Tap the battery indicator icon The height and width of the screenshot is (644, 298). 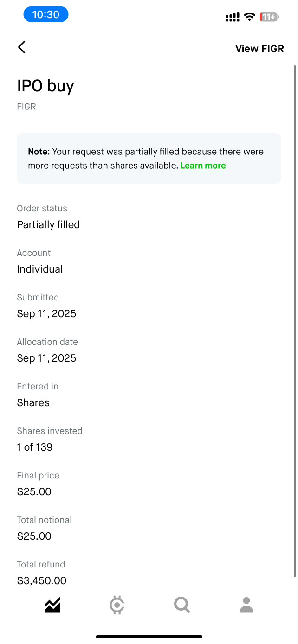point(269,17)
